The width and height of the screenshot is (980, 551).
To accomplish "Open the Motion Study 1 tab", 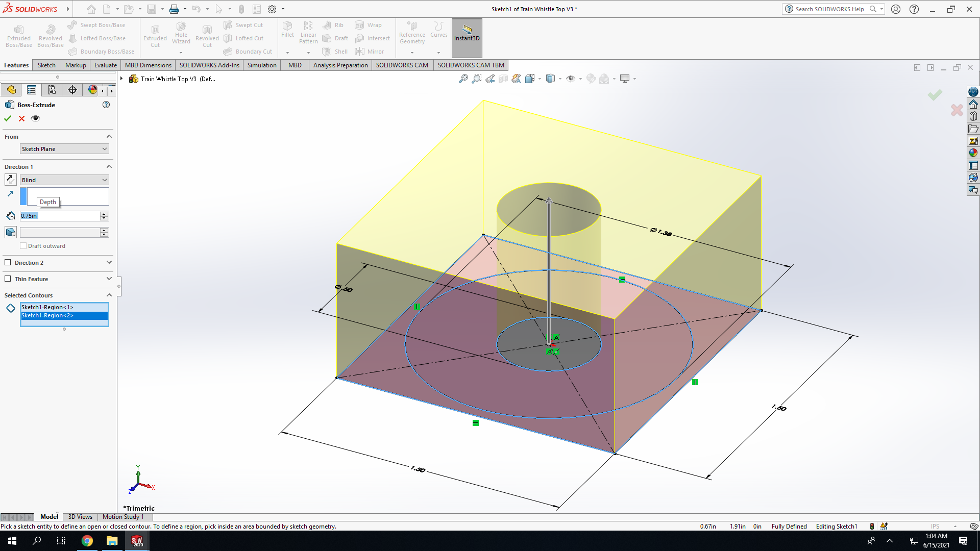I will (x=123, y=517).
